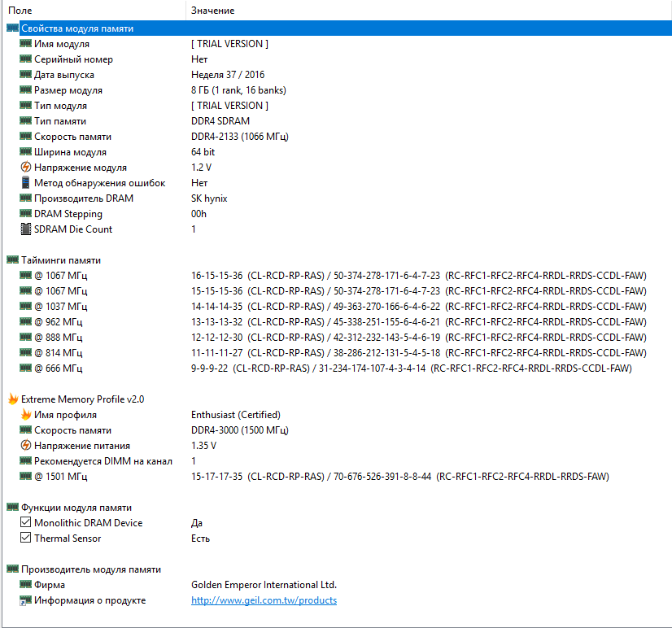This screenshot has height=628, width=672.
Task: Select the Ширина модуля row label
Action: 70,152
